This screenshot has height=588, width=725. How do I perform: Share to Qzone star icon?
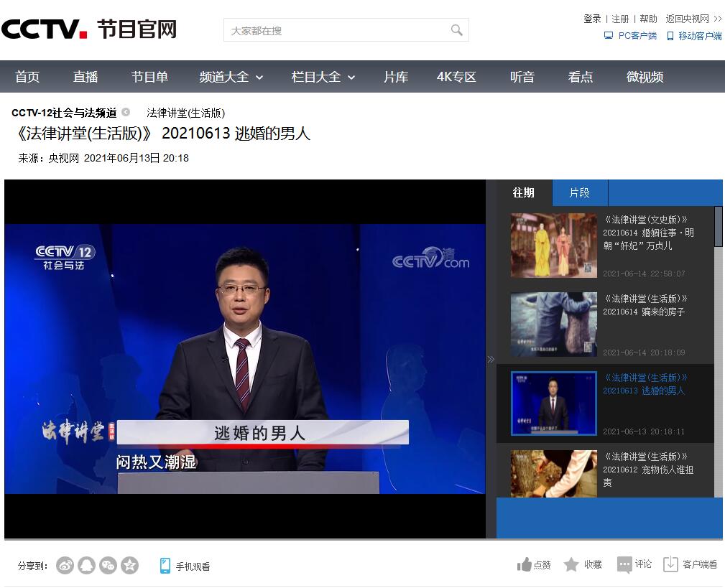129,566
